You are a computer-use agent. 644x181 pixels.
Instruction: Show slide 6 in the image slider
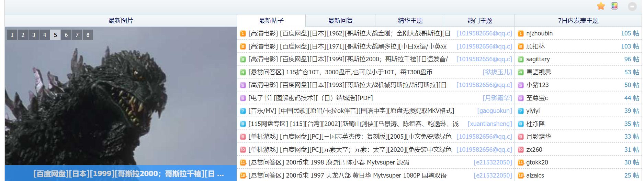tap(66, 35)
